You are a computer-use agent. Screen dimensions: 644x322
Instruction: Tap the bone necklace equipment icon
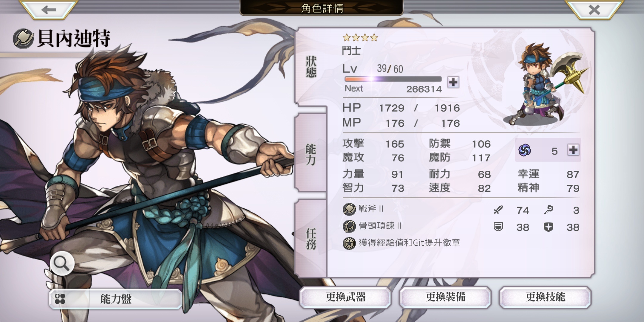coord(349,226)
